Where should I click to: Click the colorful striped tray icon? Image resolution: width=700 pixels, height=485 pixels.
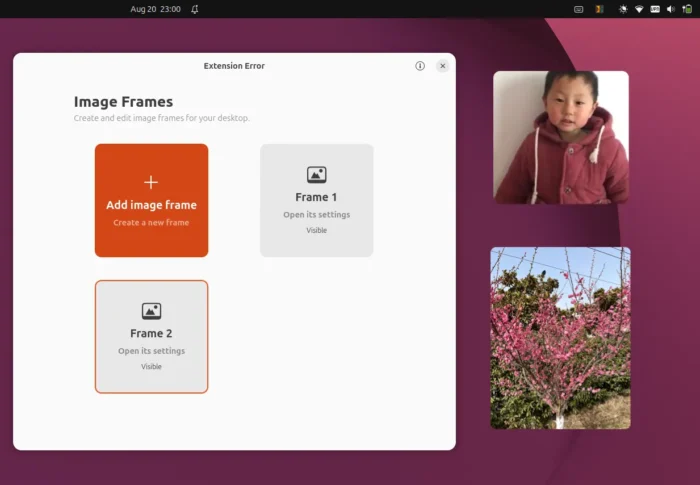tap(599, 9)
